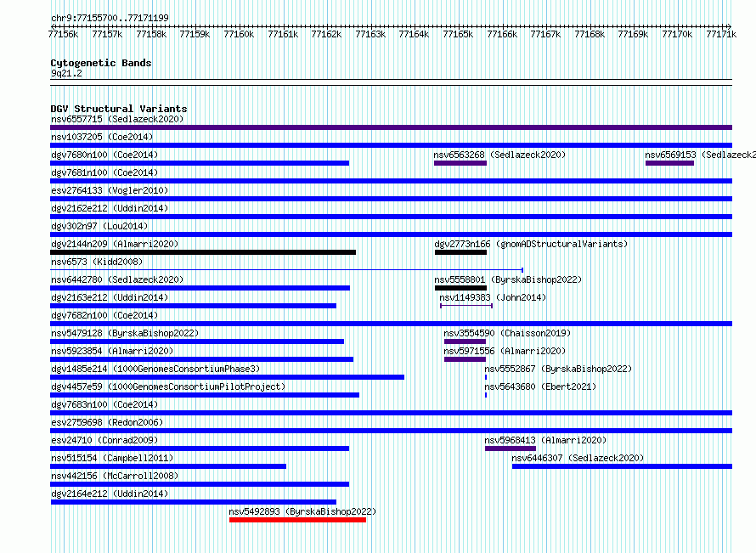Viewport: 756px width, 553px height.
Task: Click nsv1149383 (John2014) variant label
Action: click(493, 297)
